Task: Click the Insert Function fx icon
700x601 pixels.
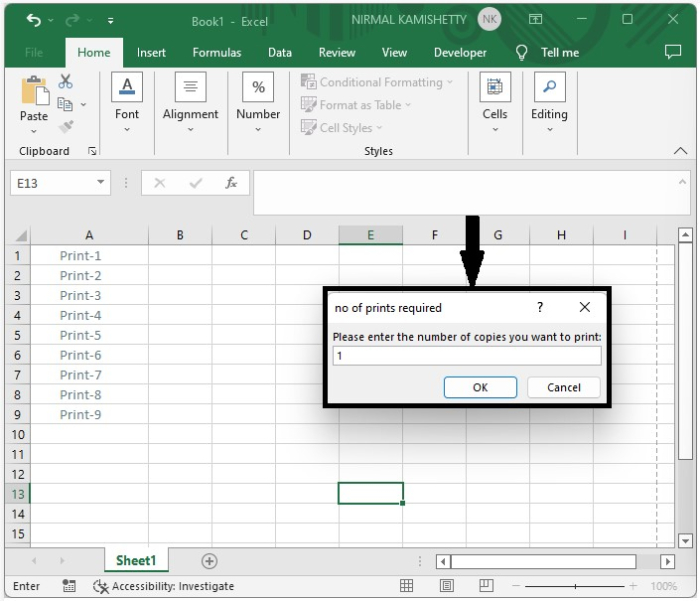Action: [231, 183]
